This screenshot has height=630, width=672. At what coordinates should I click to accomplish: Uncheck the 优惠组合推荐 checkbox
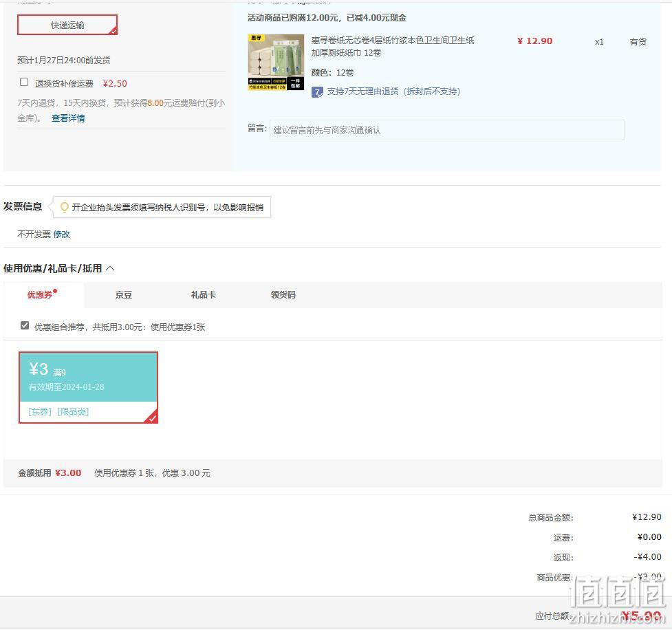click(x=25, y=326)
